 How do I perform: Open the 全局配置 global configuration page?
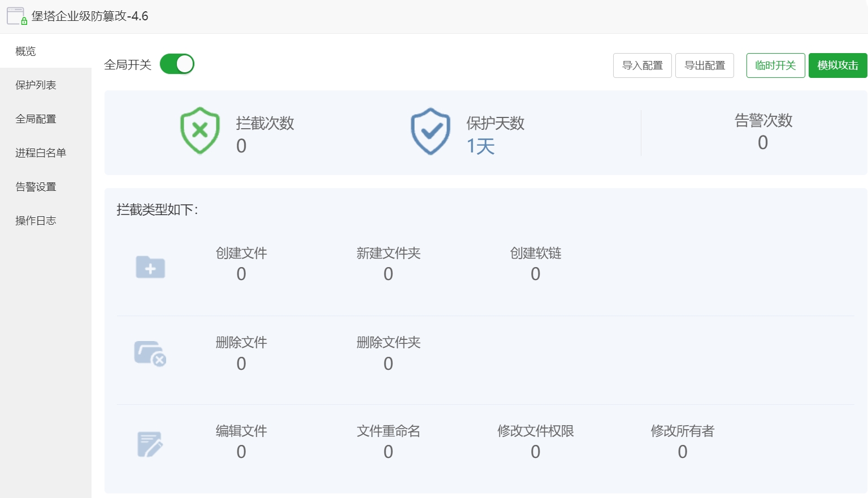click(36, 119)
